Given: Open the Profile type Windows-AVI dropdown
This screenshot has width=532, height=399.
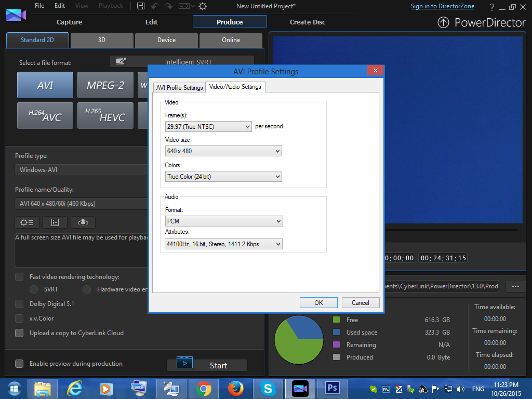Looking at the screenshot, I should (x=82, y=170).
